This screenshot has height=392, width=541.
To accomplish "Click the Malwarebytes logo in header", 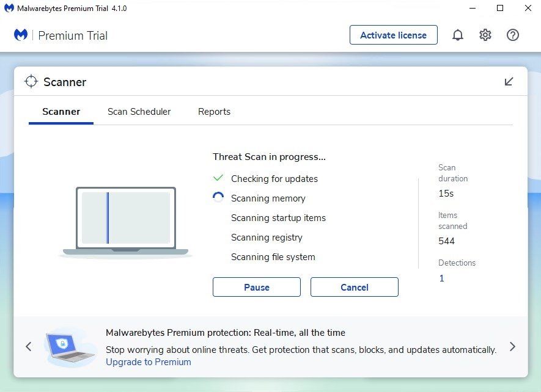I will tap(21, 35).
